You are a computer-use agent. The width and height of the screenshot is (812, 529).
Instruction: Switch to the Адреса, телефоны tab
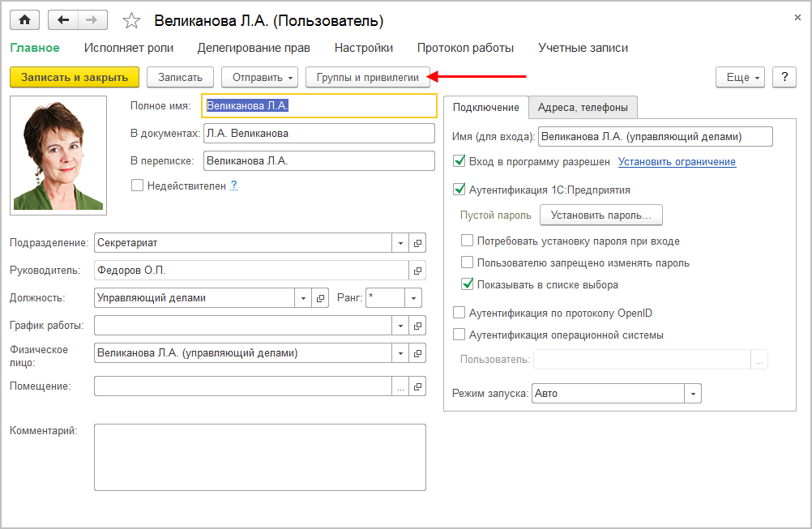(583, 107)
